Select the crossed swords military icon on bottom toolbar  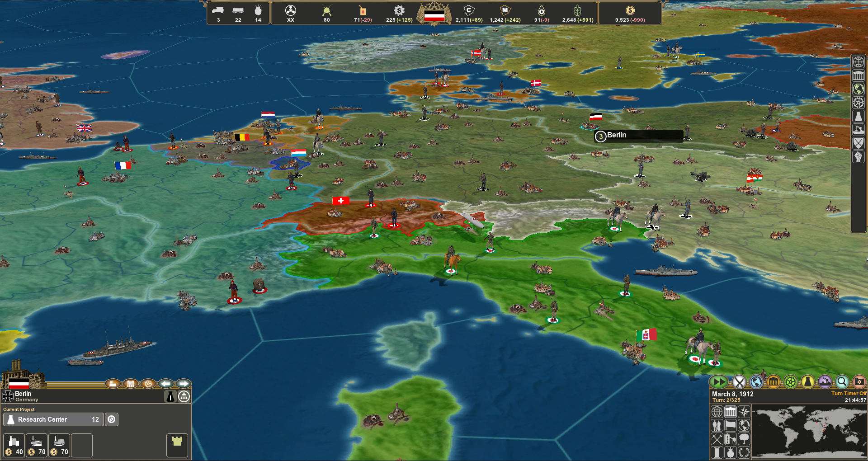click(739, 382)
